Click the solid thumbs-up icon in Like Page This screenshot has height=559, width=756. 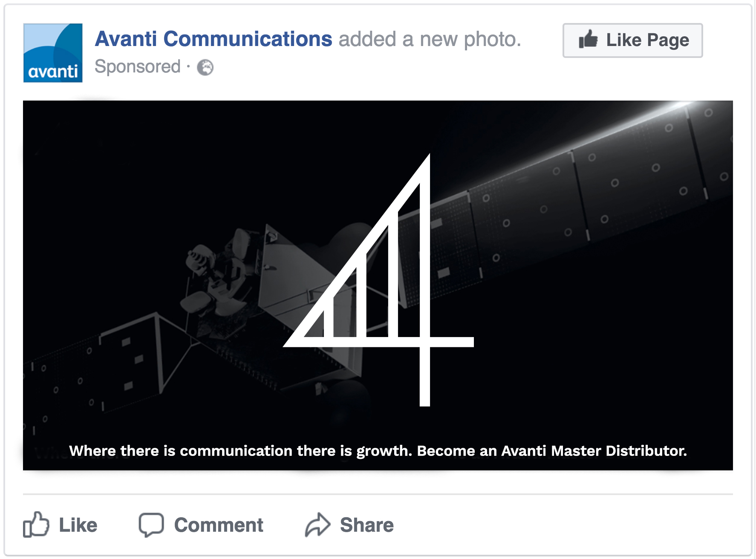click(x=588, y=40)
